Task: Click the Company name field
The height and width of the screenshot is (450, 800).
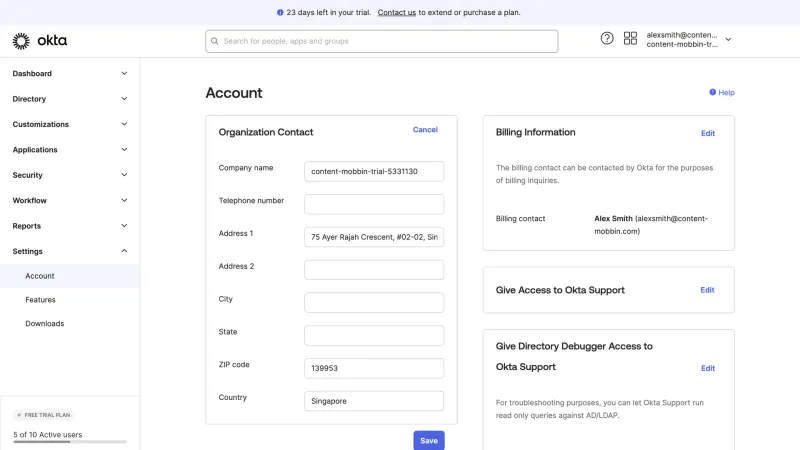Action: [374, 171]
